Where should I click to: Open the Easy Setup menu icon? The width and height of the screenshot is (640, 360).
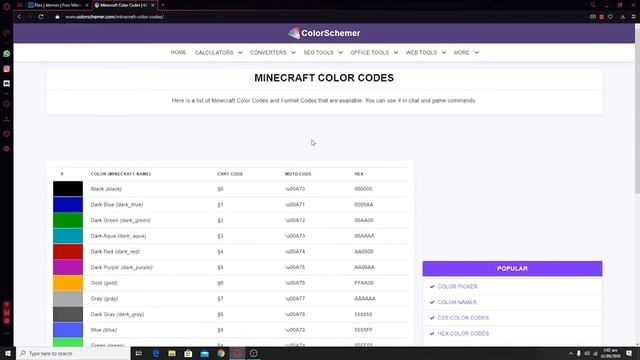[x=633, y=17]
